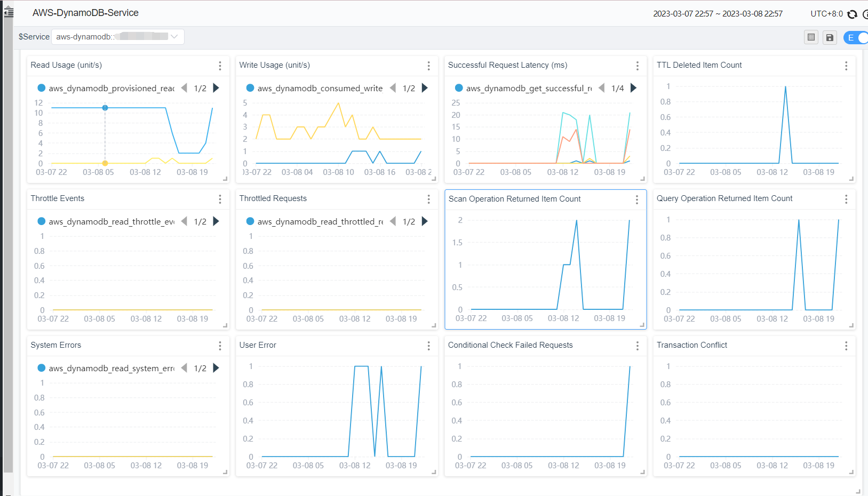
Task: Click the UTC+8:0 timezone label
Action: click(x=826, y=14)
